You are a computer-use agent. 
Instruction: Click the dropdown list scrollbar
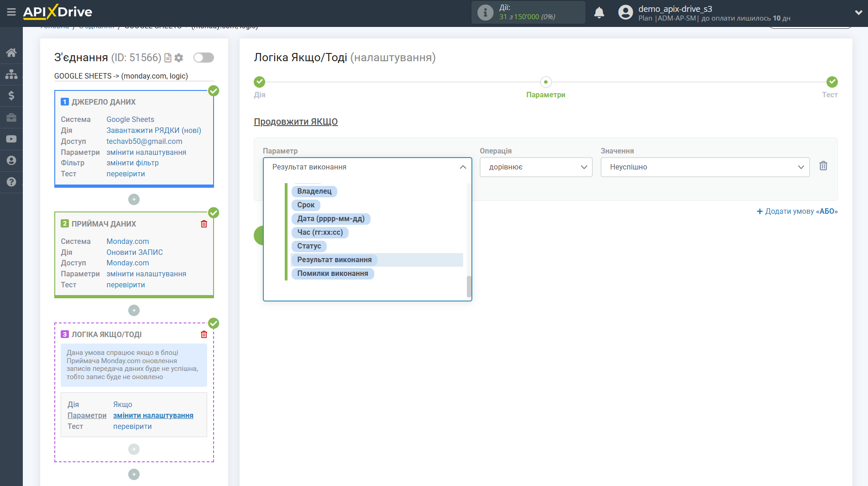469,286
